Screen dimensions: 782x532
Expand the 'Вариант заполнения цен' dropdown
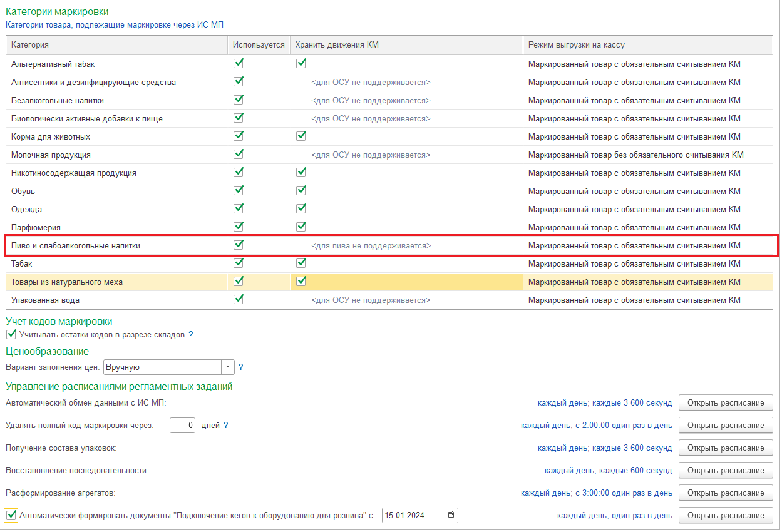227,367
